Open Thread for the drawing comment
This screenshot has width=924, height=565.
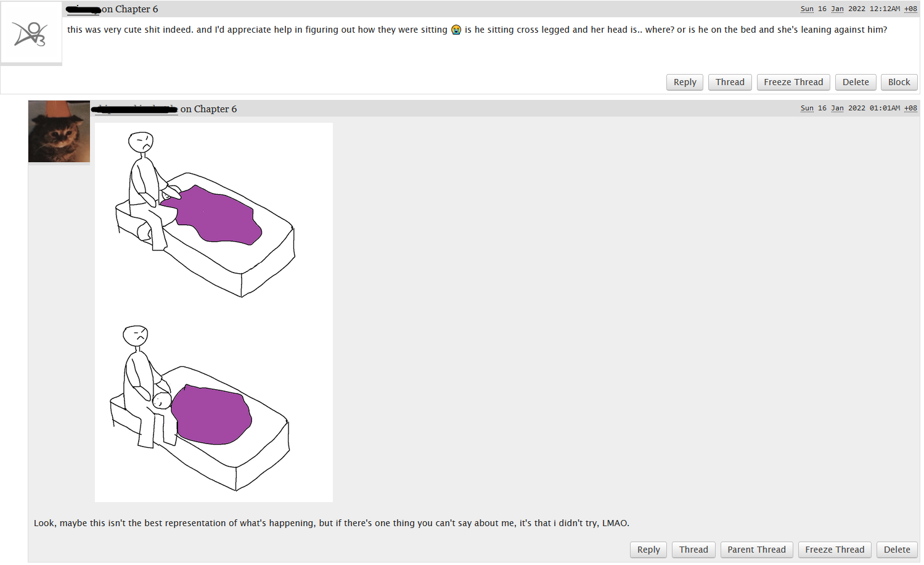[693, 550]
